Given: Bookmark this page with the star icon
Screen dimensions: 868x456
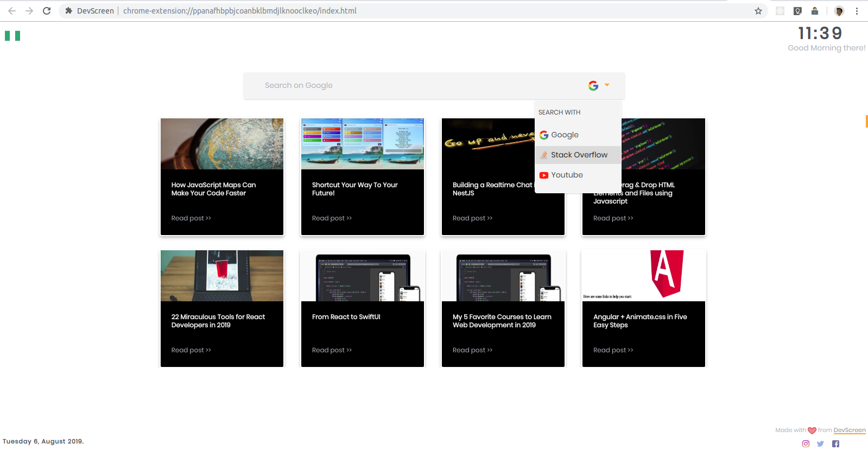Looking at the screenshot, I should 758,11.
